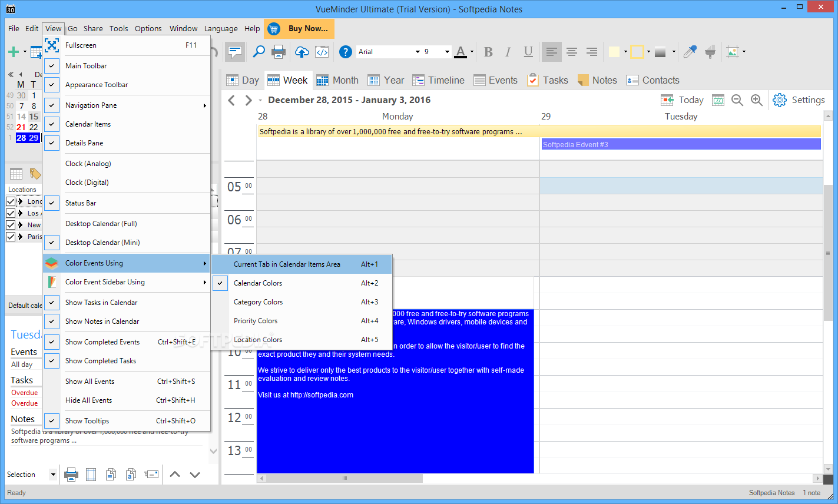Toggle Show Notes in Calendar
The height and width of the screenshot is (504, 838).
click(x=52, y=321)
